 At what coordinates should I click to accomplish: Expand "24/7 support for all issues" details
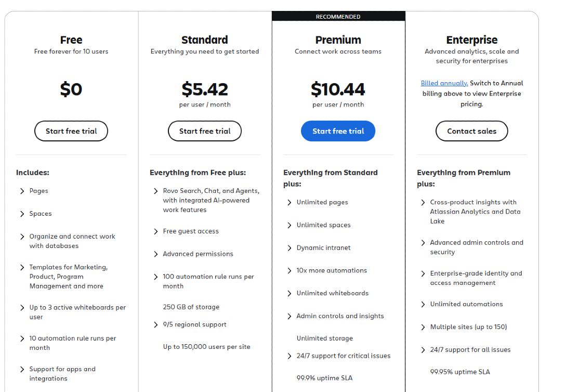pos(470,350)
